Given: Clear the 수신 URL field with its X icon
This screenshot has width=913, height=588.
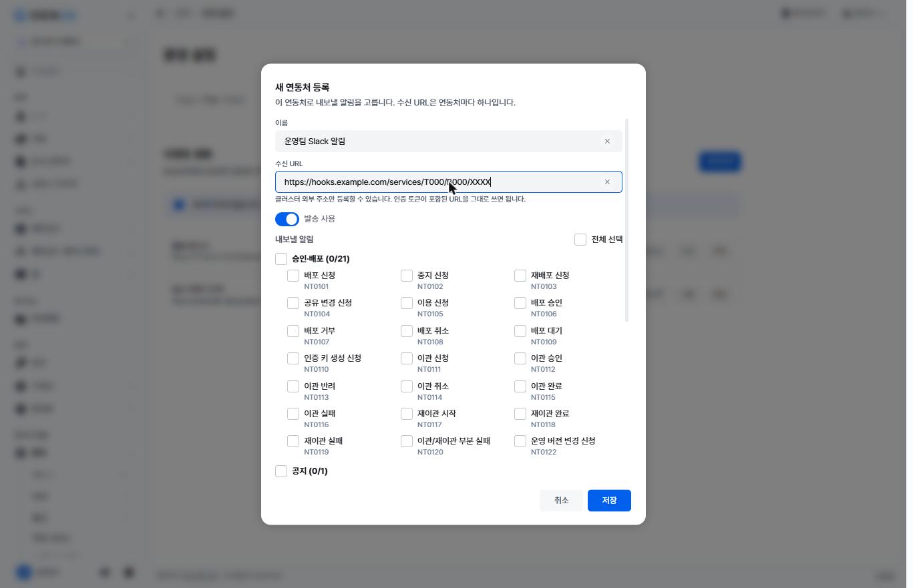Looking at the screenshot, I should tap(607, 182).
